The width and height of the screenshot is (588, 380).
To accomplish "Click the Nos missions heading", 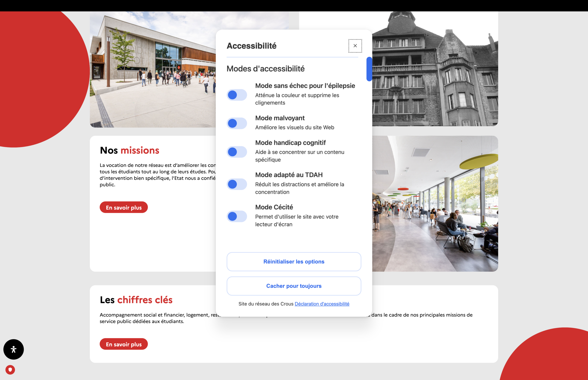I will click(130, 150).
